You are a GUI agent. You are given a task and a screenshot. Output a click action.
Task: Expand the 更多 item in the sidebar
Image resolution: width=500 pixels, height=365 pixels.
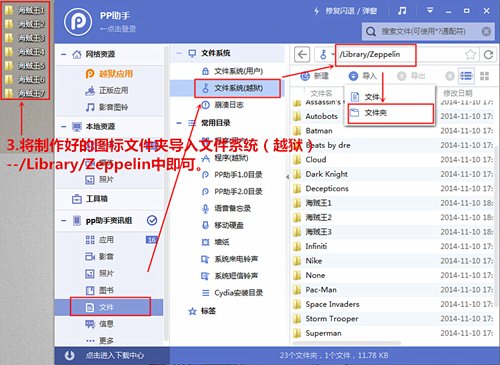[x=100, y=340]
